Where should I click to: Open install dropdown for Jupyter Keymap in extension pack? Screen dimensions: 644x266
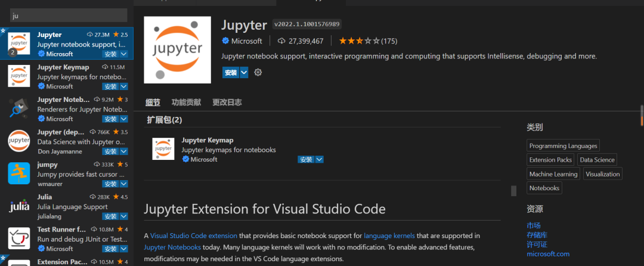[x=319, y=159]
